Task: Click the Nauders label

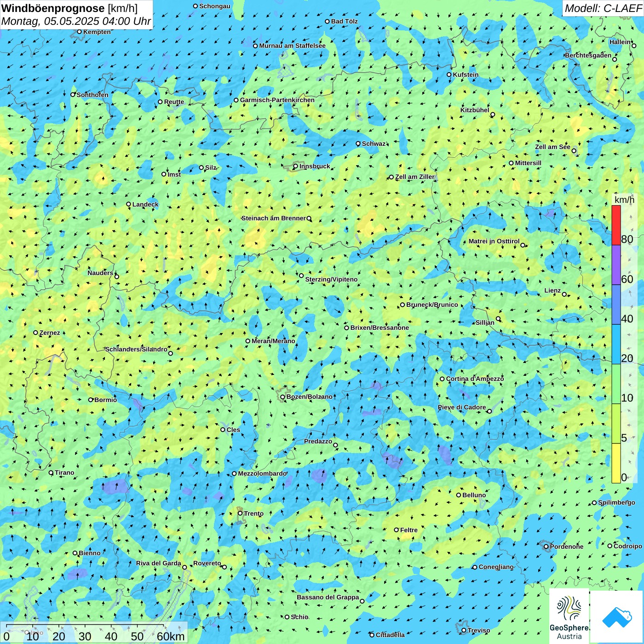Action: (100, 273)
